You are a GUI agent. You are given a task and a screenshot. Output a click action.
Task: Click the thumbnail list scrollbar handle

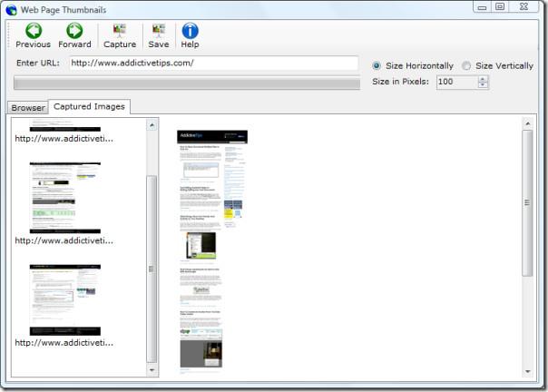click(x=152, y=269)
